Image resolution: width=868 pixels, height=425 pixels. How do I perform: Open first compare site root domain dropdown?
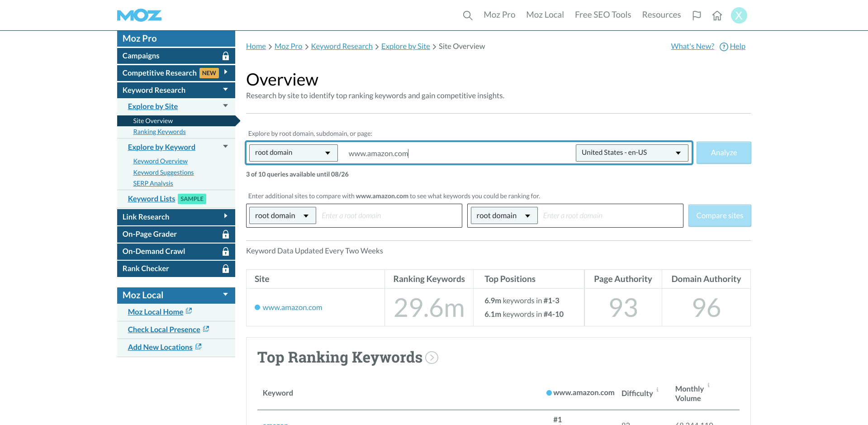pos(283,215)
